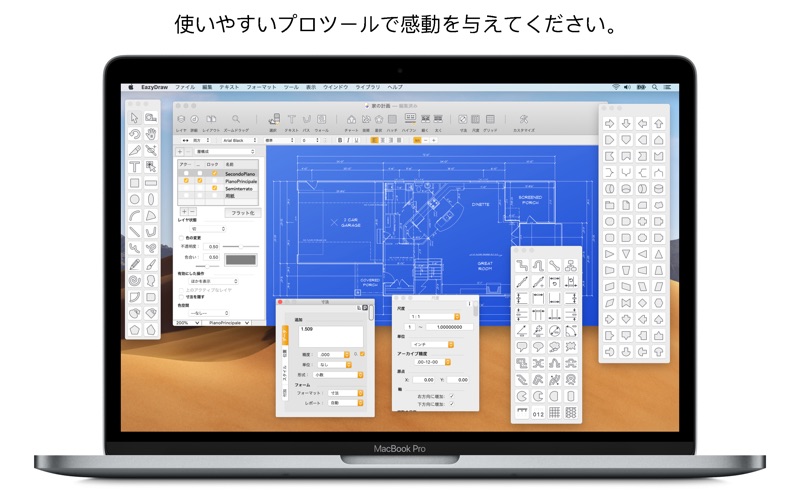The height and width of the screenshot is (500, 800).
Task: Toggle lock checkbox for SecondoPiano layer
Action: 214,173
